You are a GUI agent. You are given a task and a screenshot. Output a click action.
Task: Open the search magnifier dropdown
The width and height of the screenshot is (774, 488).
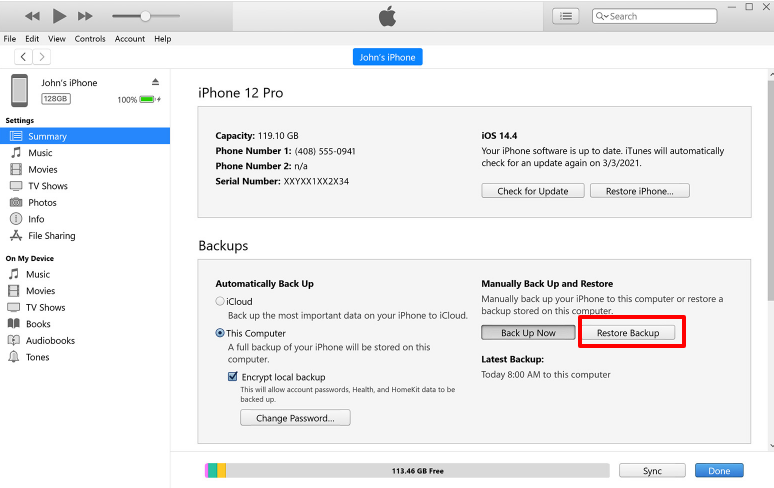[602, 16]
